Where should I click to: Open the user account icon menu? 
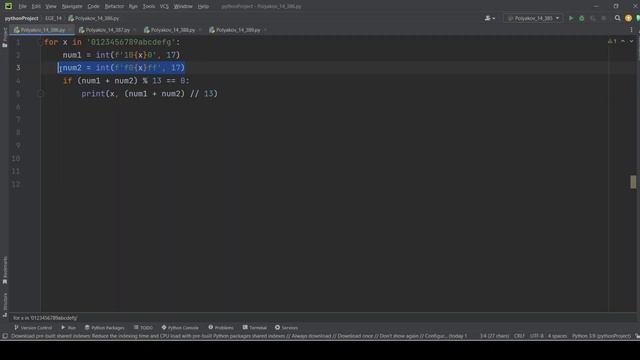point(489,18)
